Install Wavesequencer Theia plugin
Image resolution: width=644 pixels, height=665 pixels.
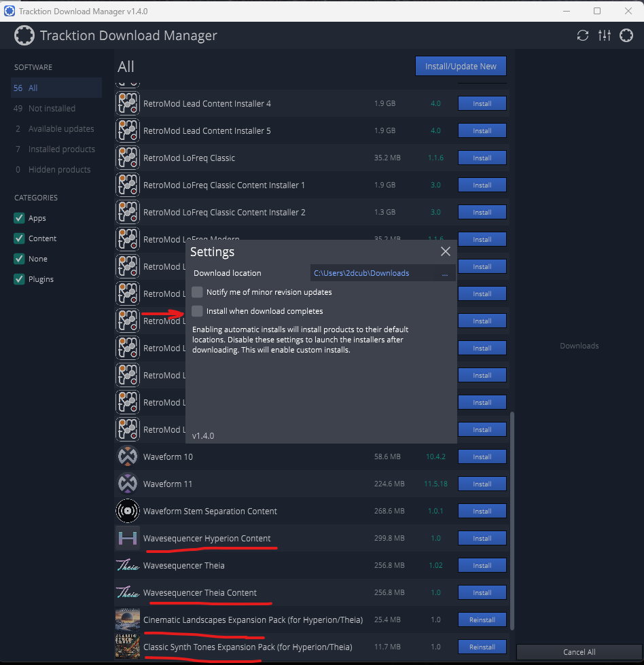click(x=482, y=565)
